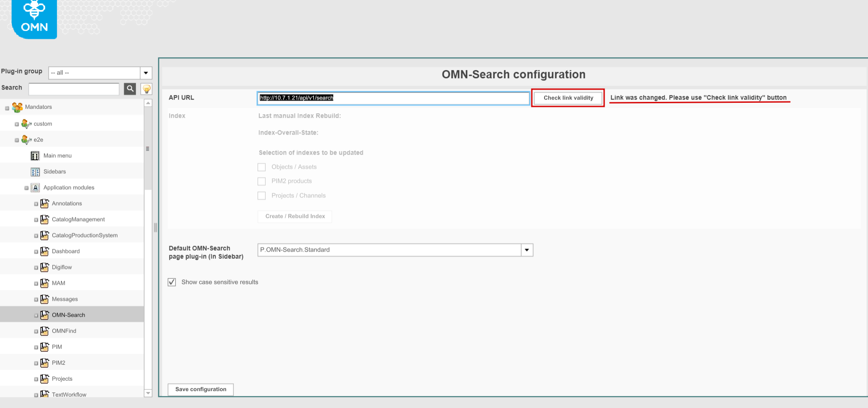Select Projects in the module tree
This screenshot has width=868, height=408.
coord(62,378)
